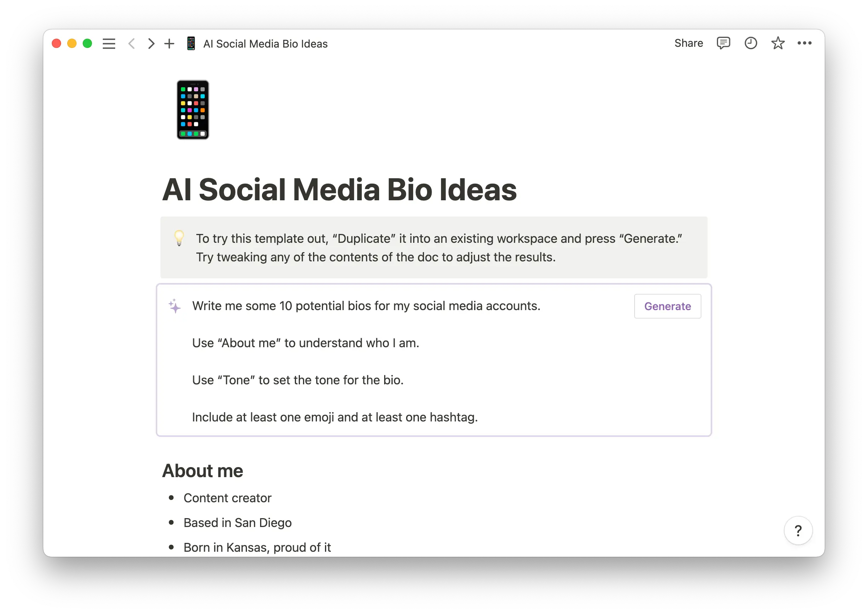Open comments via the speech bubble icon
Screen dimensions: 868x614
723,43
